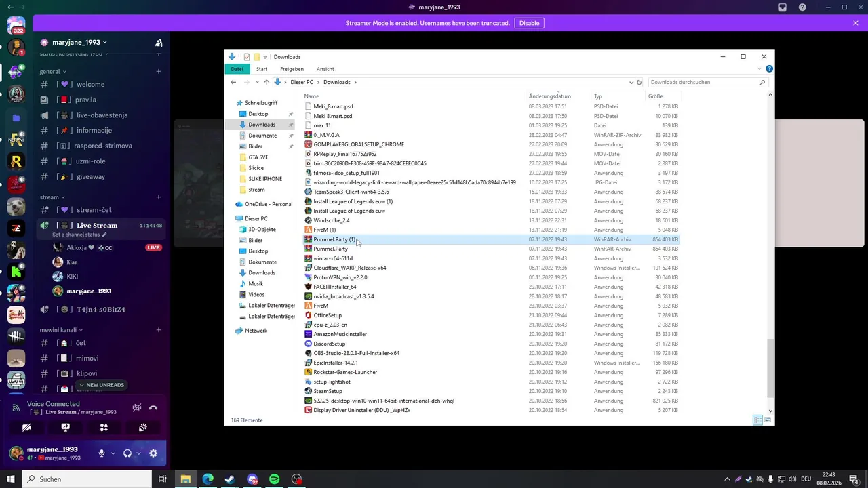Open the welcome text channel
This screenshot has height=488, width=868.
tap(90, 85)
